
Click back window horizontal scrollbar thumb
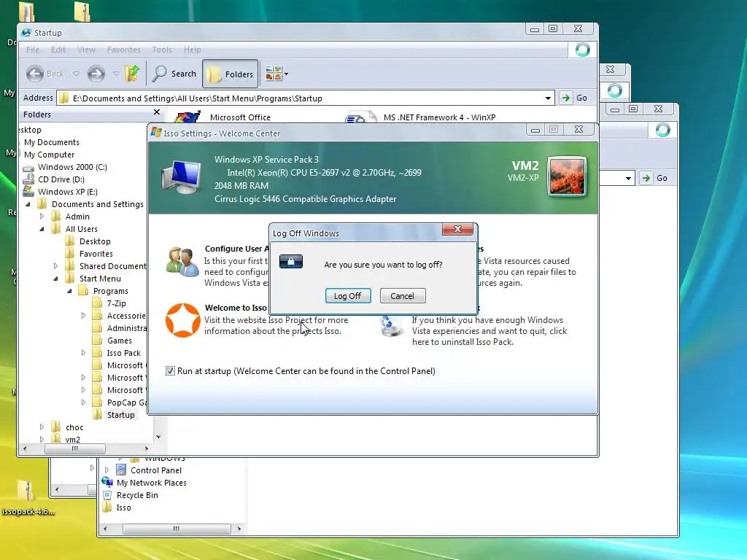[177, 529]
